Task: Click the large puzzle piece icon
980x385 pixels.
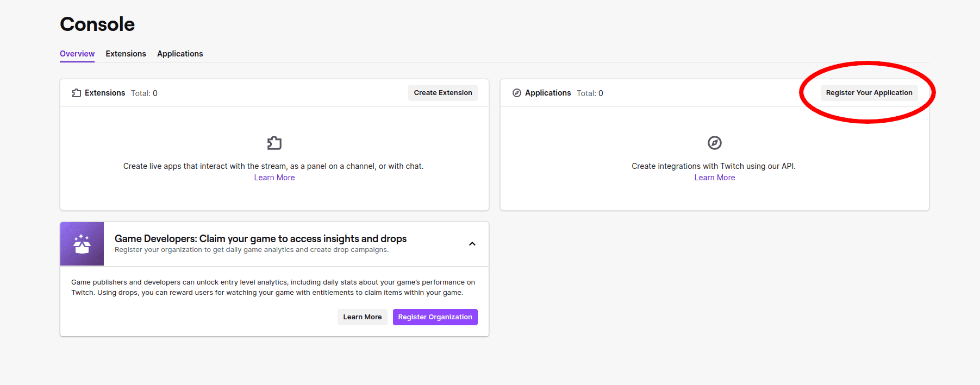Action: pos(274,143)
